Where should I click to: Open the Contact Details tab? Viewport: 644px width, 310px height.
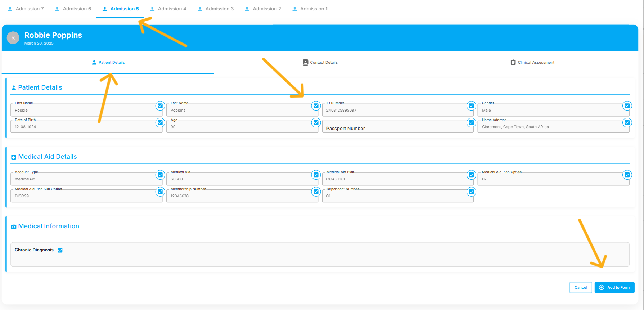coord(320,62)
